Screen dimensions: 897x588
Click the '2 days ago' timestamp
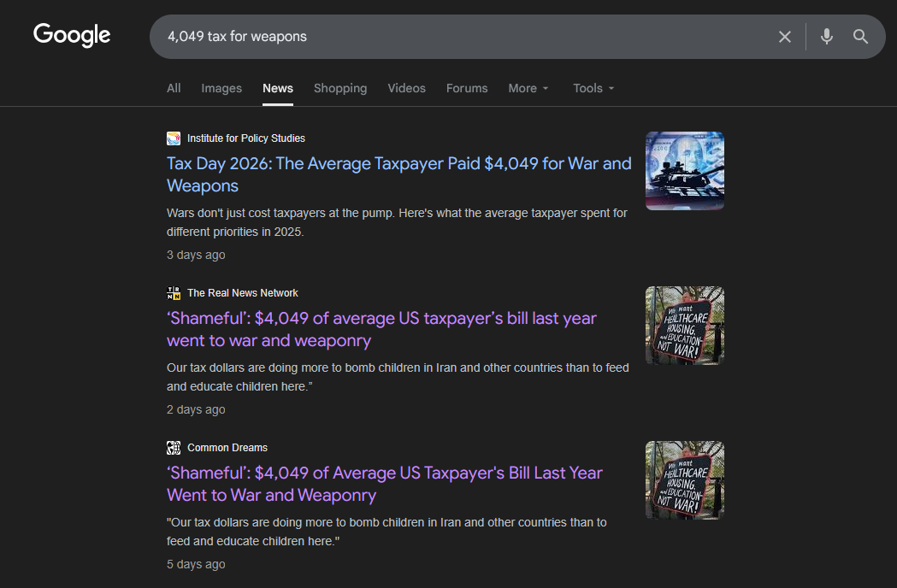click(x=196, y=409)
